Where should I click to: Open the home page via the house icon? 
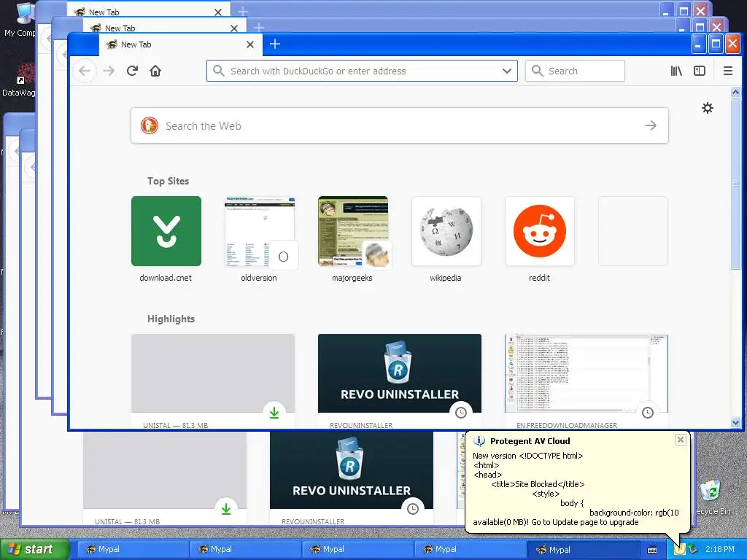point(155,71)
